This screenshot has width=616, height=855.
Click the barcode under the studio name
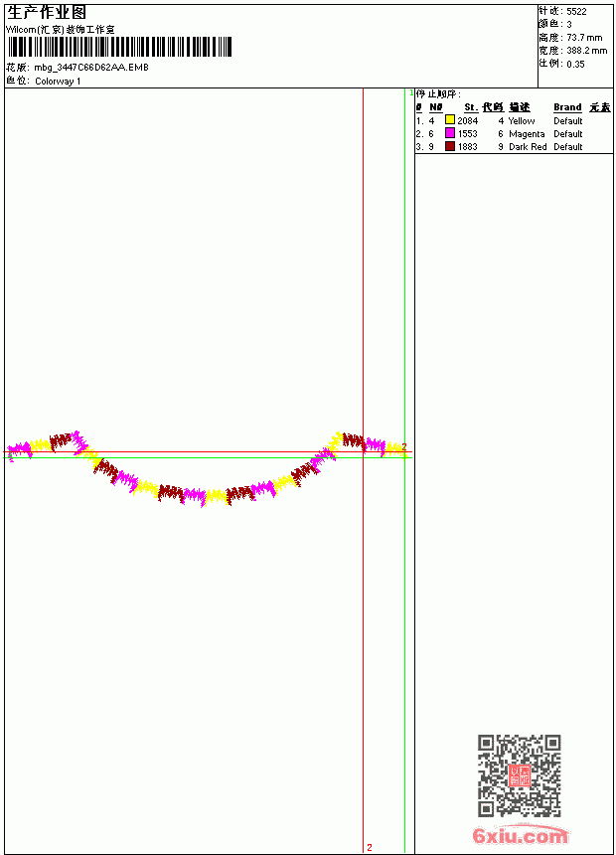[119, 47]
